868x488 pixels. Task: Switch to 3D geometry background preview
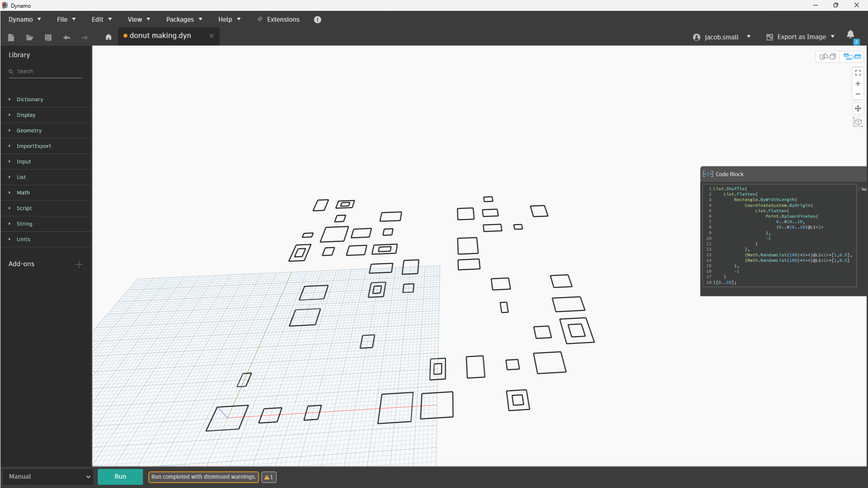pos(828,56)
